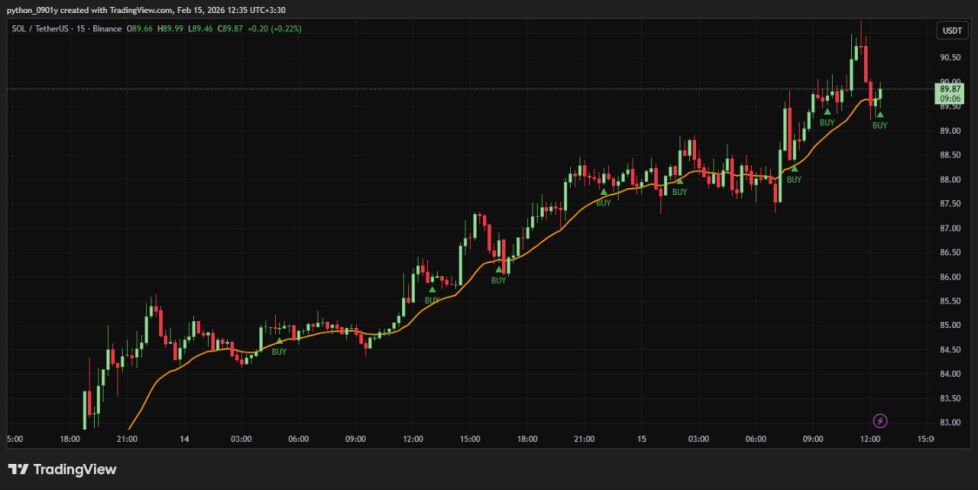Click the 15:00 time axis label
Image resolution: width=978 pixels, height=490 pixels.
tap(470, 439)
